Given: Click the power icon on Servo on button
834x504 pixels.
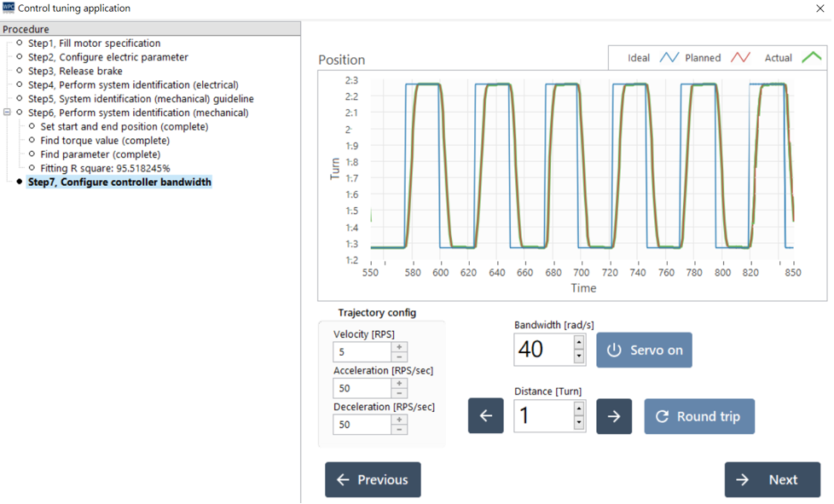Looking at the screenshot, I should tap(612, 350).
